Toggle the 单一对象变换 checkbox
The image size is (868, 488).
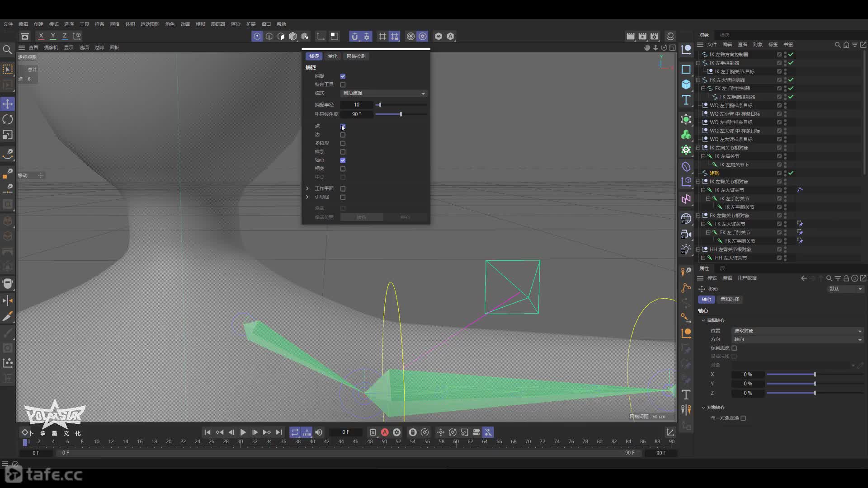tap(743, 418)
